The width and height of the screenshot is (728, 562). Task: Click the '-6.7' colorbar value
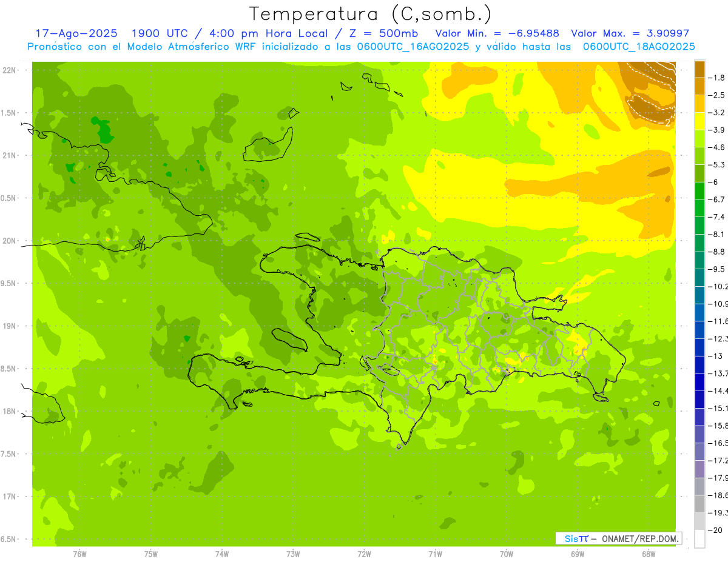(716, 199)
